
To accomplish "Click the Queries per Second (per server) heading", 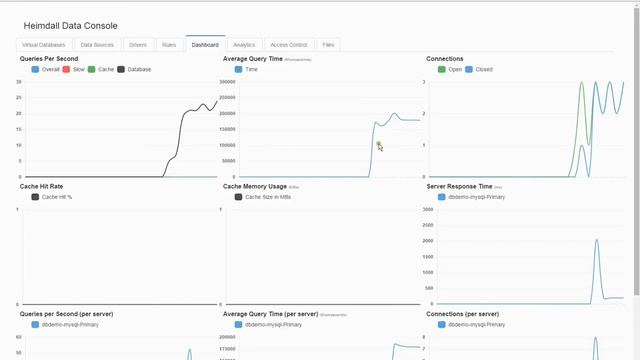I will pos(67,314).
